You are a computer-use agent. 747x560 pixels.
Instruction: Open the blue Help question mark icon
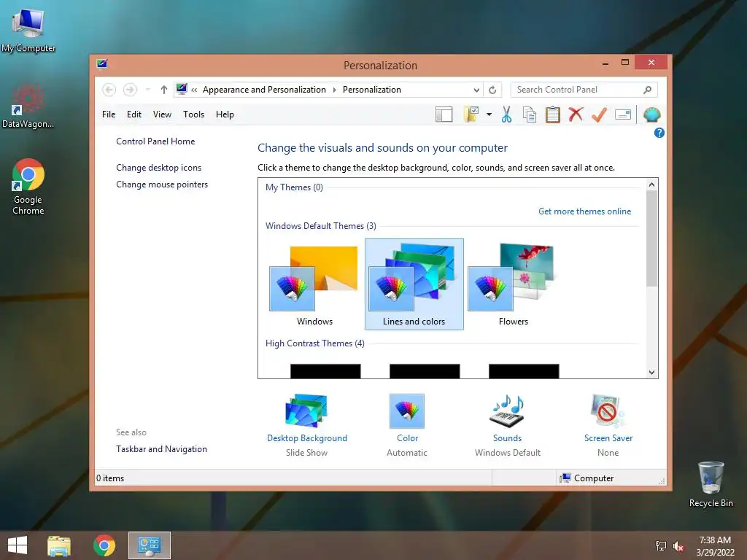[659, 133]
